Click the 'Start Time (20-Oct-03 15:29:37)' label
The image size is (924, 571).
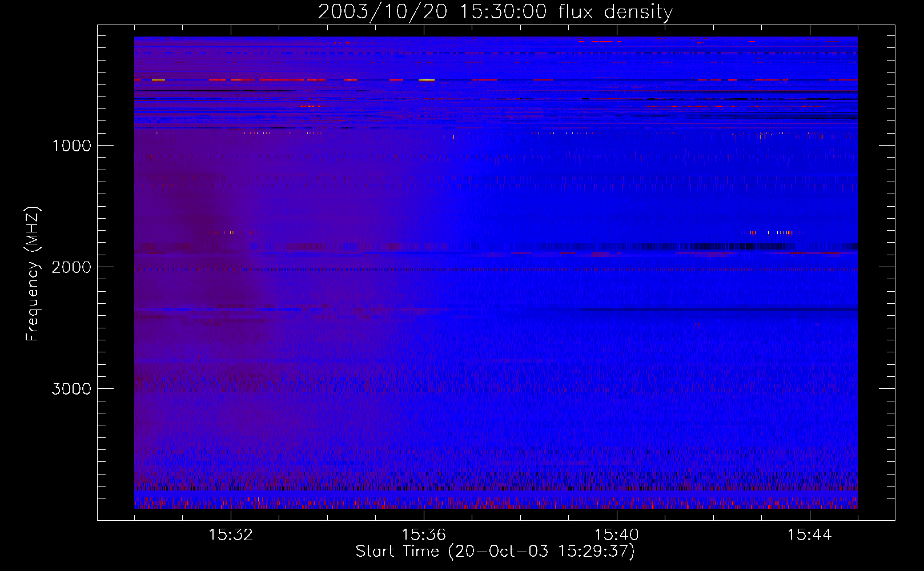[x=495, y=552]
